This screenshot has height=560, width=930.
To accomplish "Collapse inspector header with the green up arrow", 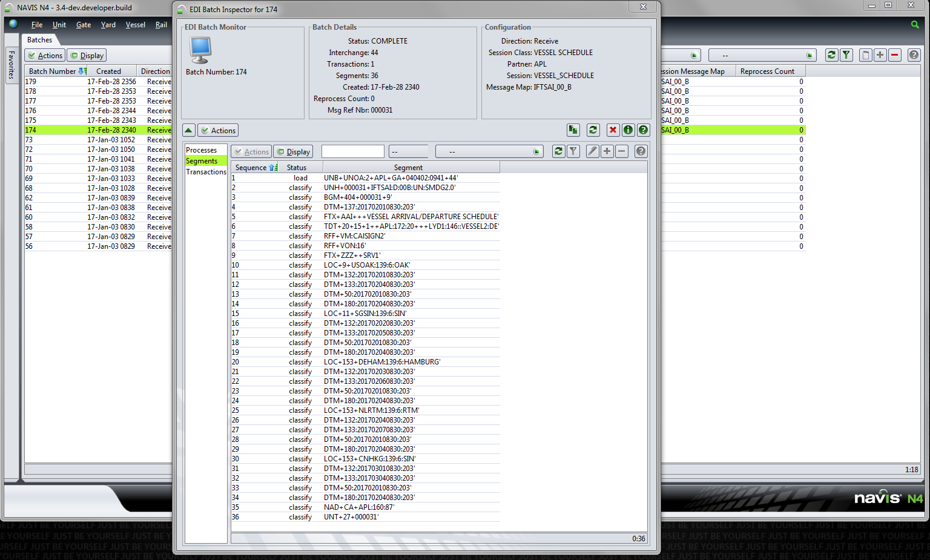I will [x=189, y=130].
